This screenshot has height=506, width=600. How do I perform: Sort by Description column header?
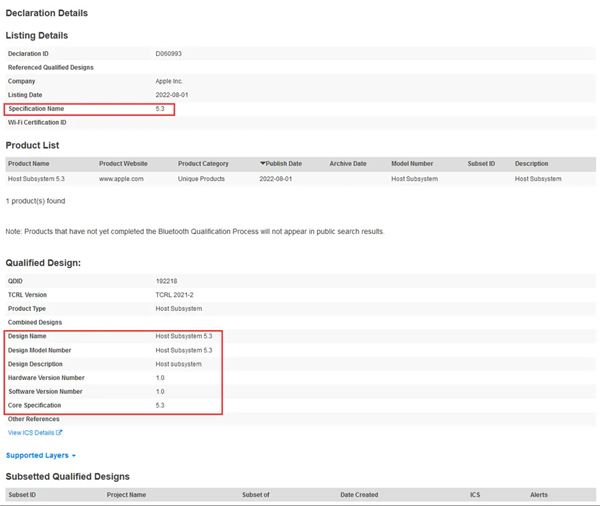click(531, 163)
